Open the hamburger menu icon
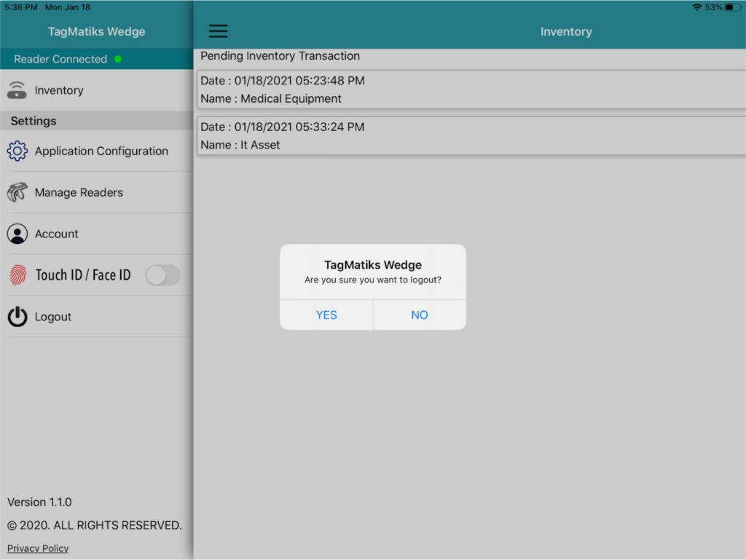 [218, 31]
